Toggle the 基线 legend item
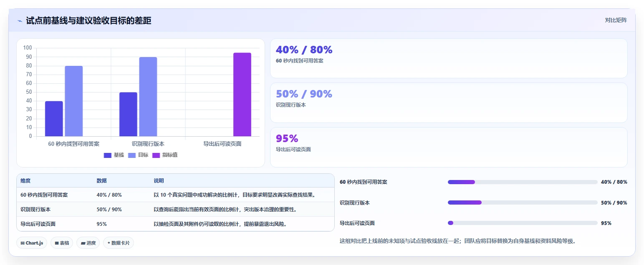Viewport: 644px width, 265px height. 114,155
